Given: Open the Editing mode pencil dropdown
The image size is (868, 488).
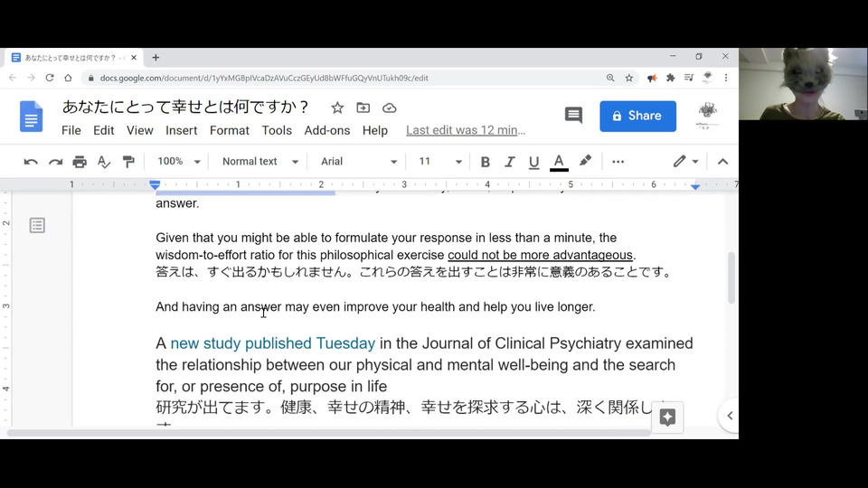Looking at the screenshot, I should (x=685, y=162).
